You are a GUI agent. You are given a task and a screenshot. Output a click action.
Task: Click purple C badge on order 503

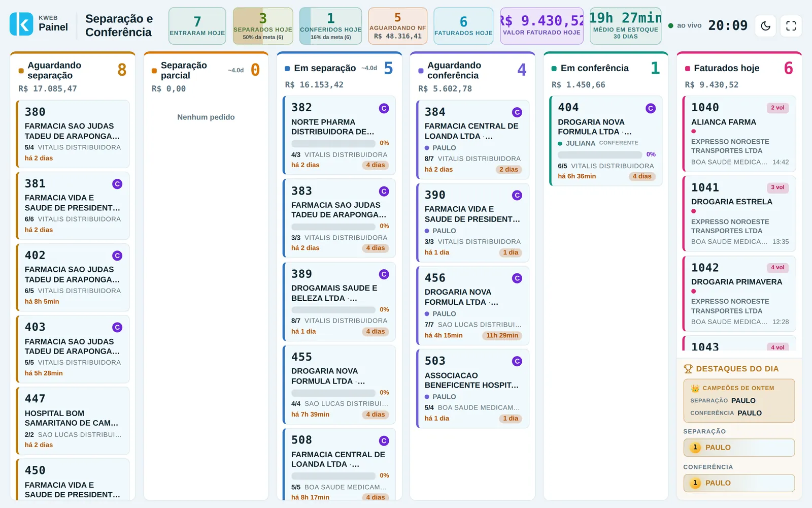coord(517,361)
